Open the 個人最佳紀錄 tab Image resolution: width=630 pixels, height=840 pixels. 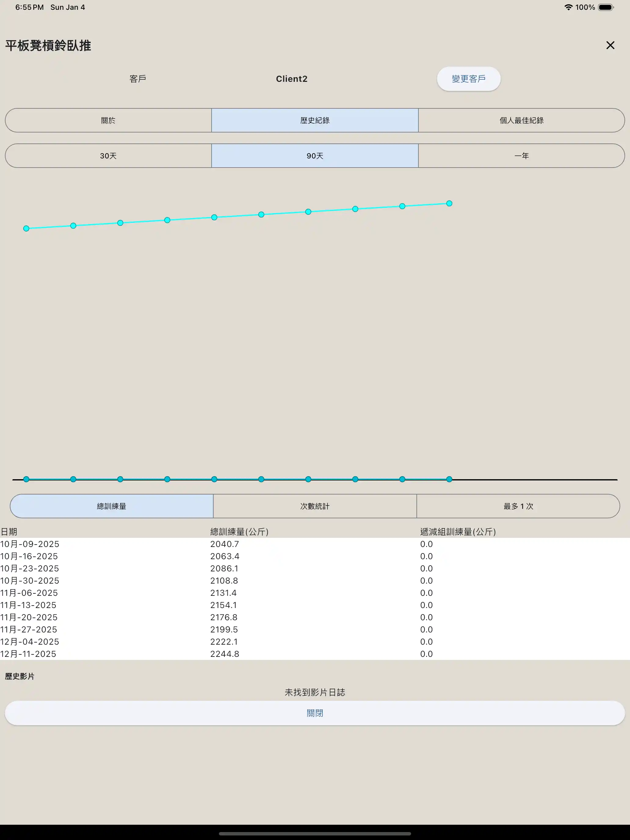coord(521,120)
